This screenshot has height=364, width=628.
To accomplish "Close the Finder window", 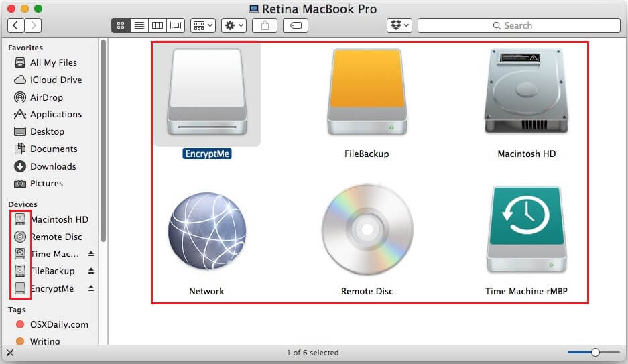I will [x=11, y=9].
